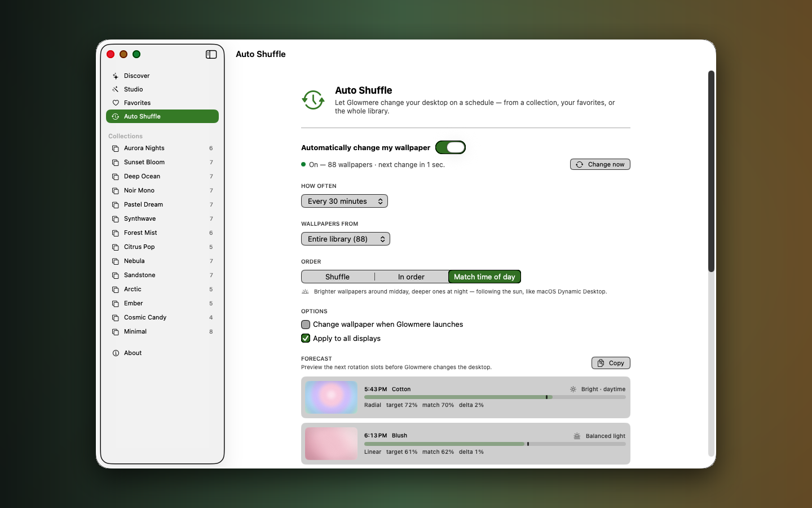This screenshot has width=812, height=508.
Task: Click the Pastel Dream collection icon
Action: point(116,205)
